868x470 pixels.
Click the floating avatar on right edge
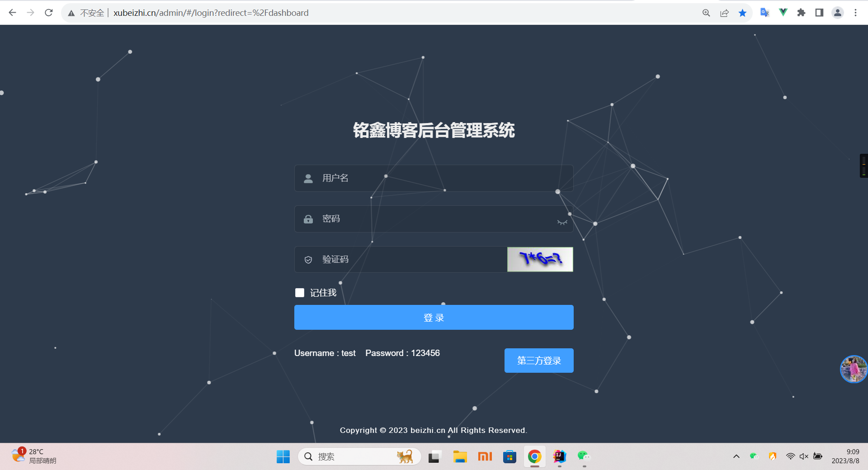[854, 369]
